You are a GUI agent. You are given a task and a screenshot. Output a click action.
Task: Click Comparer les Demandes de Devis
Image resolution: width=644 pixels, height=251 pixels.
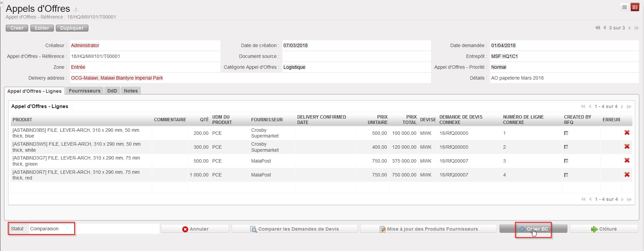click(x=295, y=229)
